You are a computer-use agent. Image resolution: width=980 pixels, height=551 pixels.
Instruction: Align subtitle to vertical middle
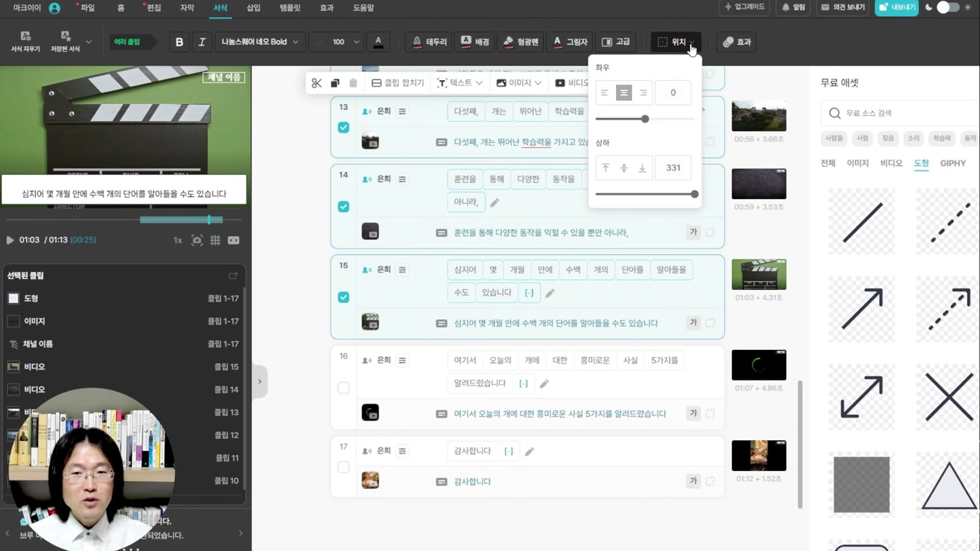pyautogui.click(x=623, y=168)
